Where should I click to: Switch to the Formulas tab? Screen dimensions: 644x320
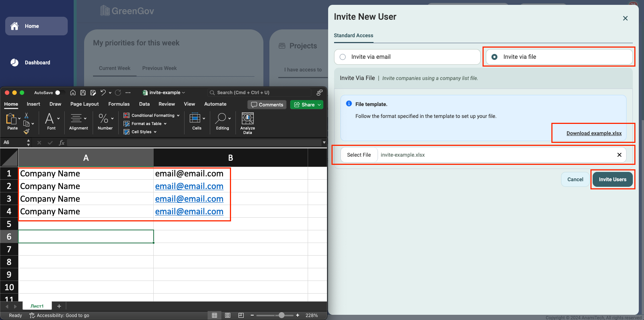point(119,104)
